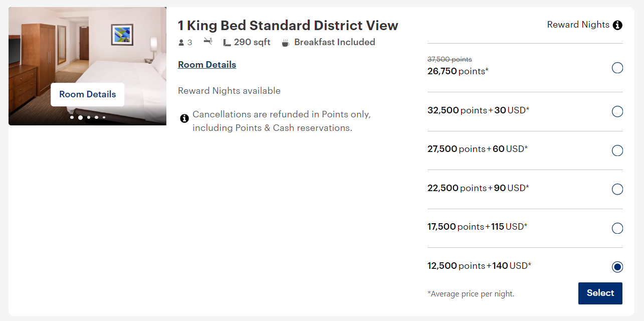Click the last carousel navigation dot
Image resolution: width=644 pixels, height=321 pixels.
click(104, 117)
